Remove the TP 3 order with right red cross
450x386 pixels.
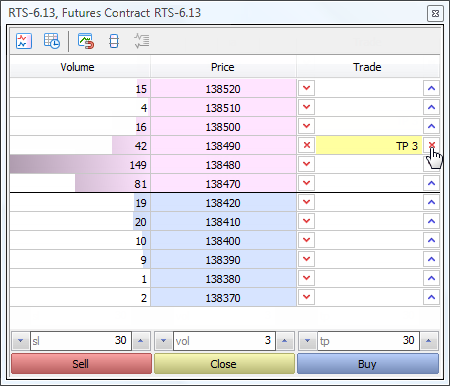(x=432, y=145)
